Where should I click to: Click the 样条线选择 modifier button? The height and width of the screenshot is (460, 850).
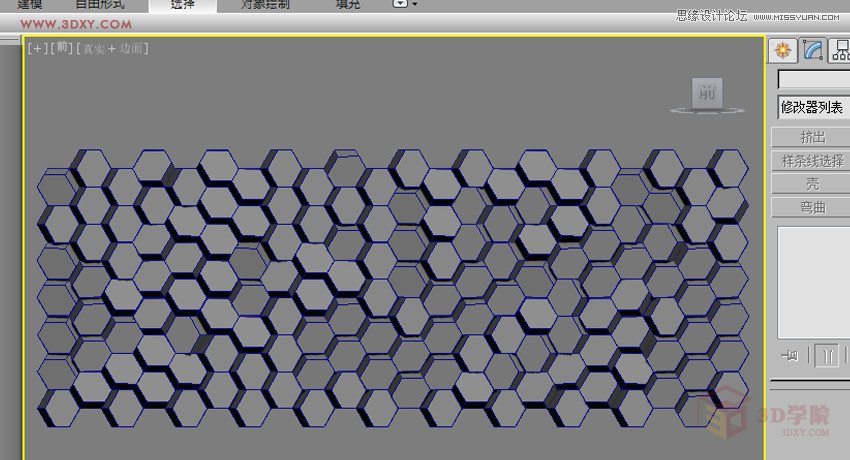pos(812,160)
